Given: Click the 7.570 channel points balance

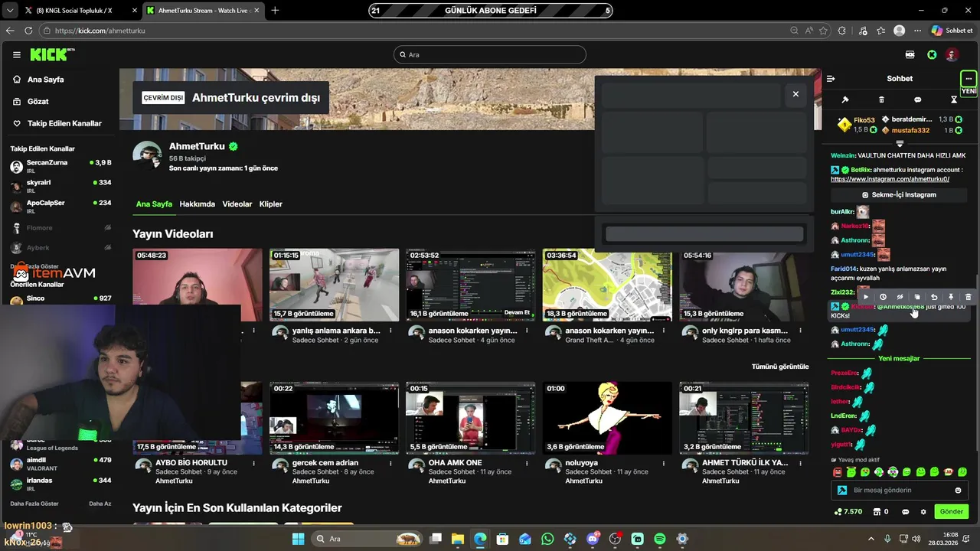Looking at the screenshot, I should [848, 512].
